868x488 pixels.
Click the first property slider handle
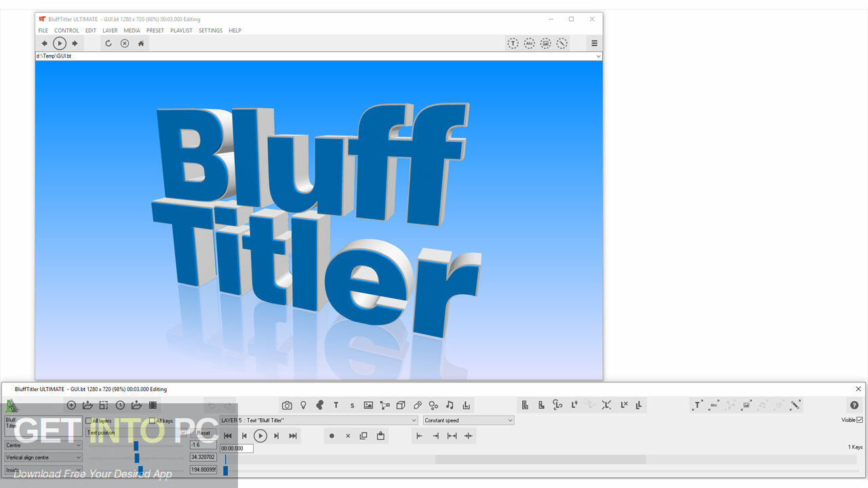point(136,445)
